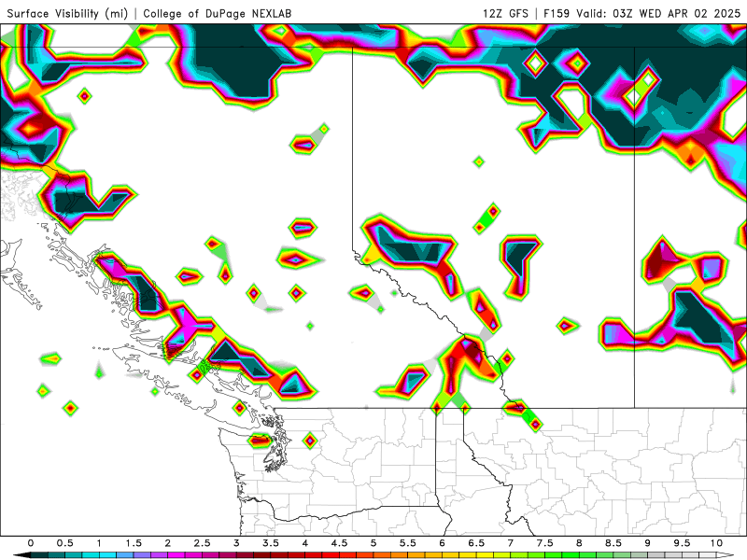Click the 'College of DuPage NEXLAB' label

pyautogui.click(x=218, y=13)
